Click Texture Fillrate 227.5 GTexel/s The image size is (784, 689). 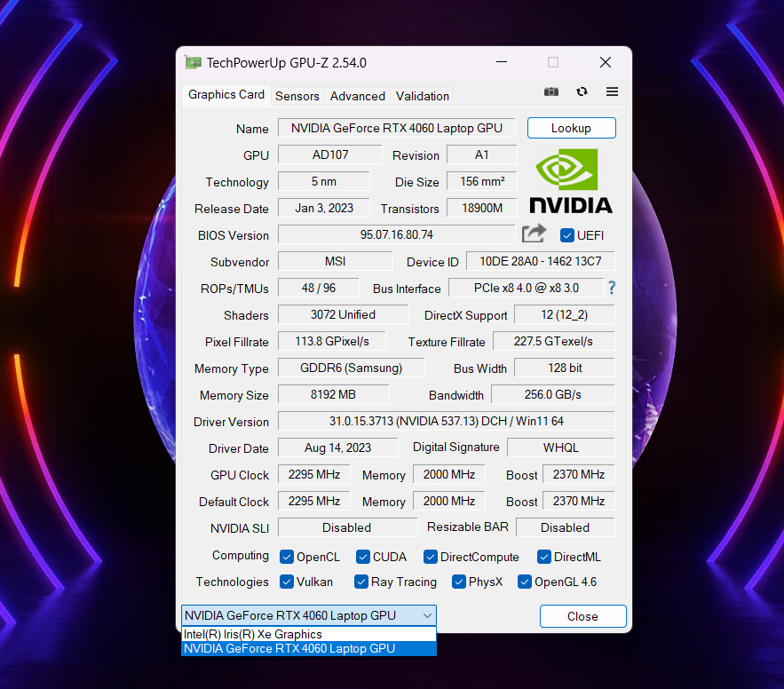click(x=553, y=341)
